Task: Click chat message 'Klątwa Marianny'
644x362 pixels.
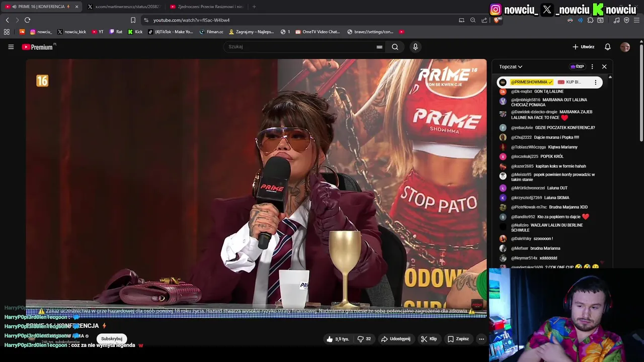Action: tap(562, 147)
